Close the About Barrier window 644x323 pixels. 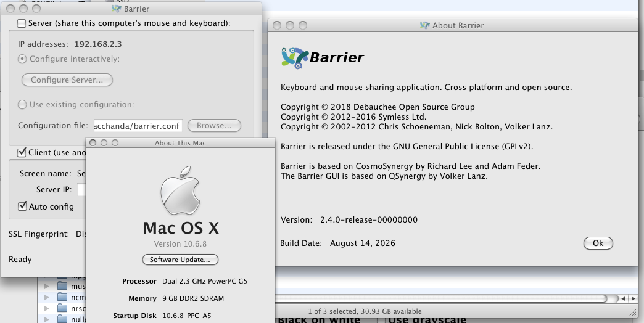(x=277, y=25)
